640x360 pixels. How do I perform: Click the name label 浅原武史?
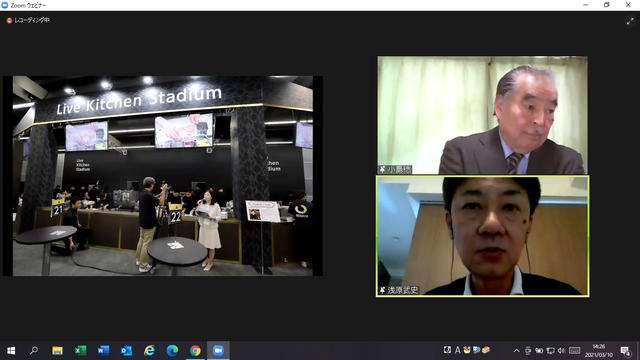click(403, 290)
